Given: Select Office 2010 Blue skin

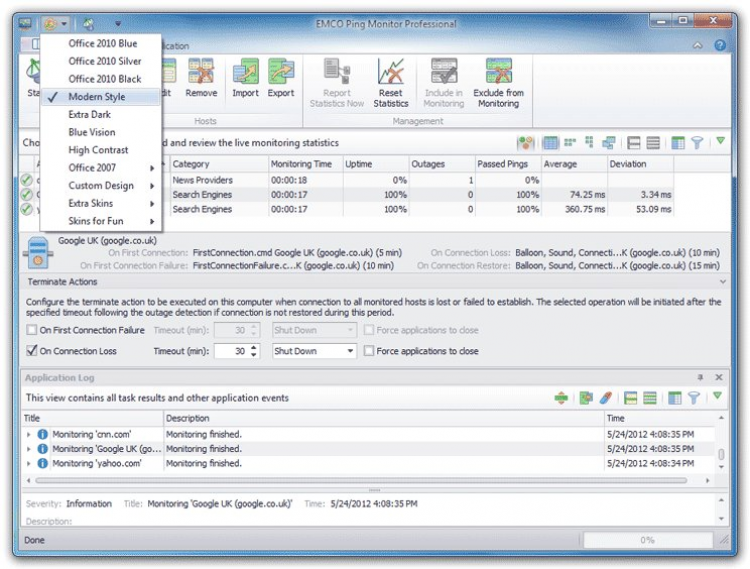Looking at the screenshot, I should point(100,43).
